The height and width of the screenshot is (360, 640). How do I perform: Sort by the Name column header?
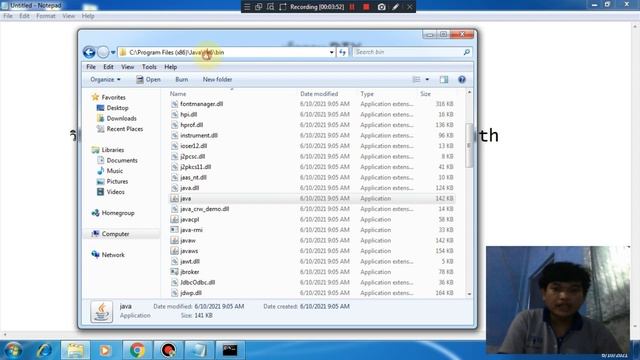(x=178, y=94)
